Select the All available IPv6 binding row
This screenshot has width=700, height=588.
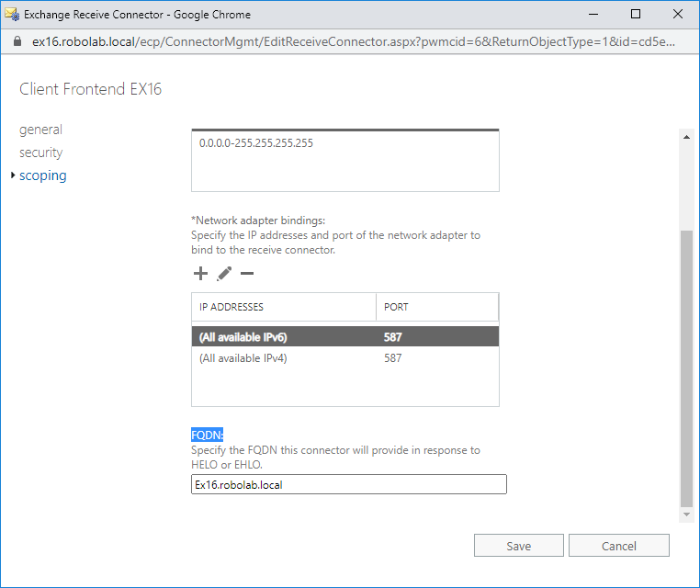pyautogui.click(x=345, y=336)
